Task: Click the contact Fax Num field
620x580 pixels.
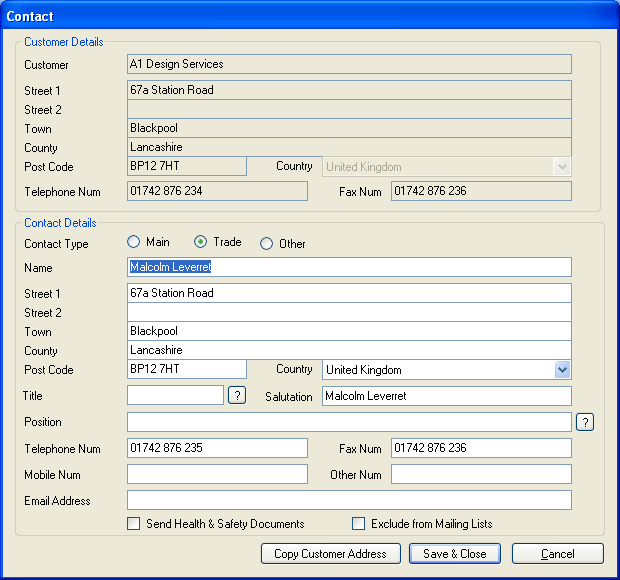Action: pos(481,448)
